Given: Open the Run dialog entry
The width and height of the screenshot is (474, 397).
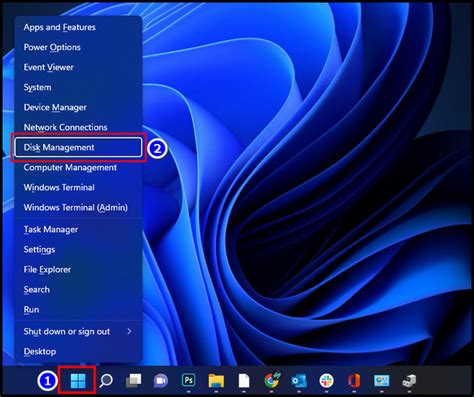Looking at the screenshot, I should pyautogui.click(x=79, y=309).
